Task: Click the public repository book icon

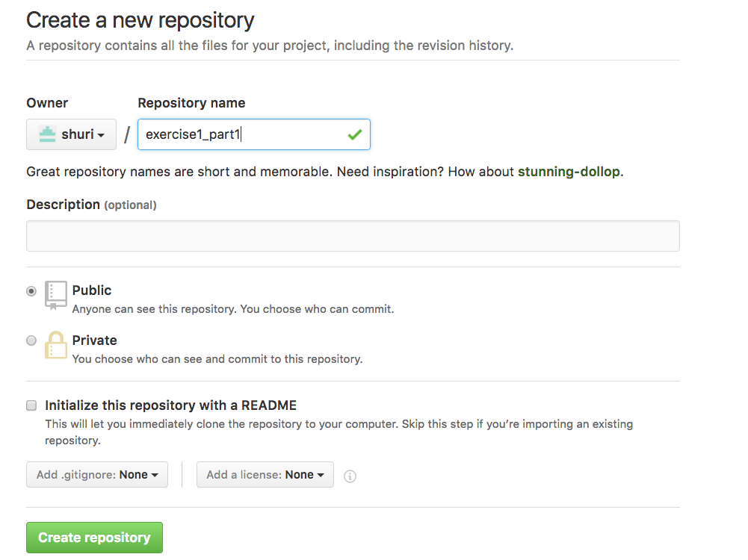Action: pos(56,296)
